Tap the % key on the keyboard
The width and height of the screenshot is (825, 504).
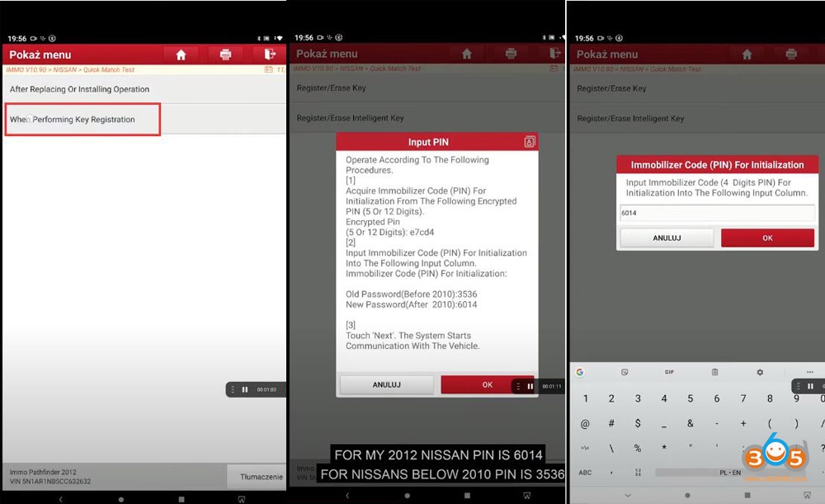click(638, 448)
